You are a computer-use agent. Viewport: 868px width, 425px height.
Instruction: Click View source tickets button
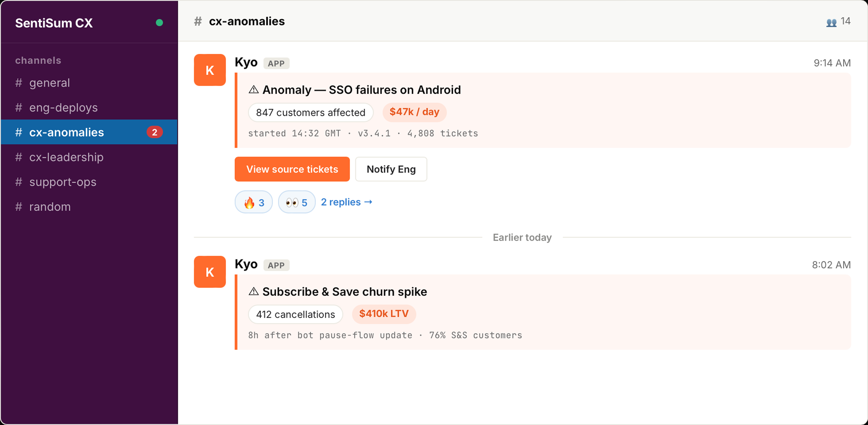point(292,169)
